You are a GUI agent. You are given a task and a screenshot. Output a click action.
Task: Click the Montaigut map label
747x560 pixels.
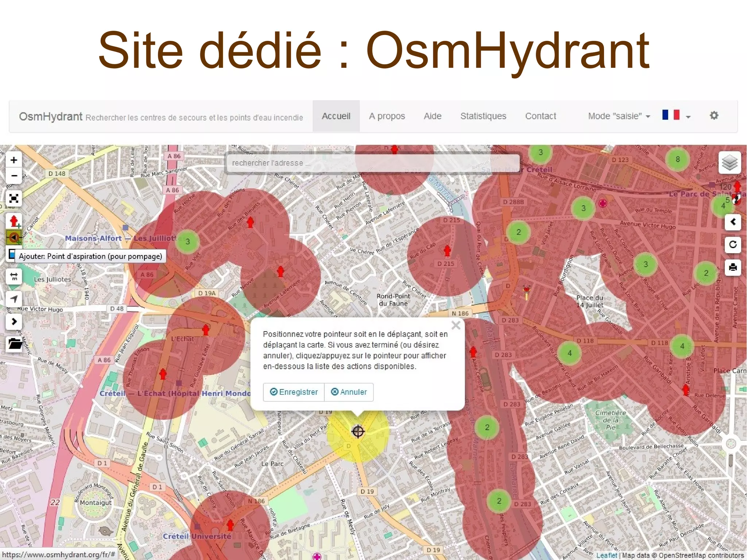click(x=96, y=502)
